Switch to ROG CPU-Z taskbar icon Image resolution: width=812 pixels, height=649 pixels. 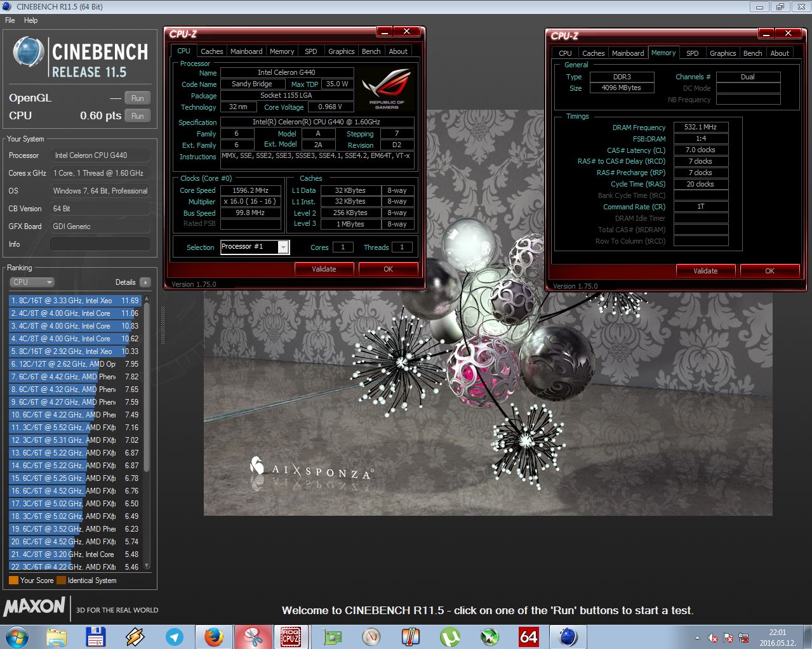[291, 637]
